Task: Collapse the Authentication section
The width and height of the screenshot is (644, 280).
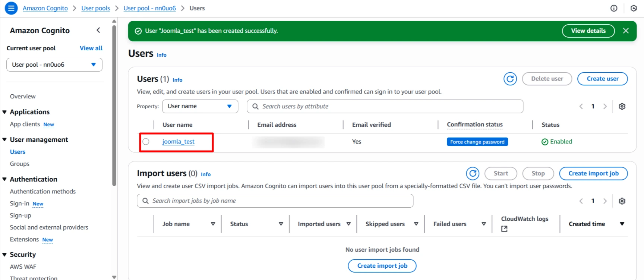Action: pos(4,179)
